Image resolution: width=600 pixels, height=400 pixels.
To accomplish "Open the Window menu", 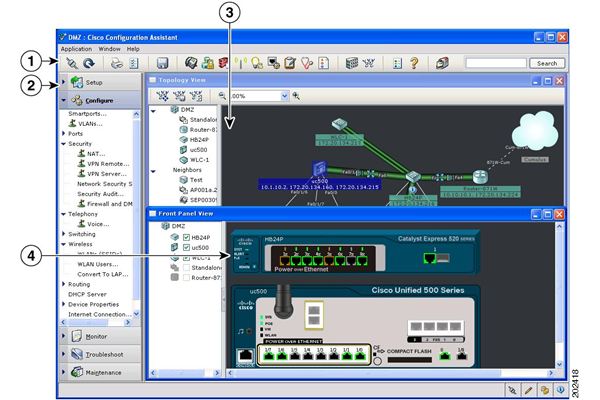I will (x=109, y=49).
